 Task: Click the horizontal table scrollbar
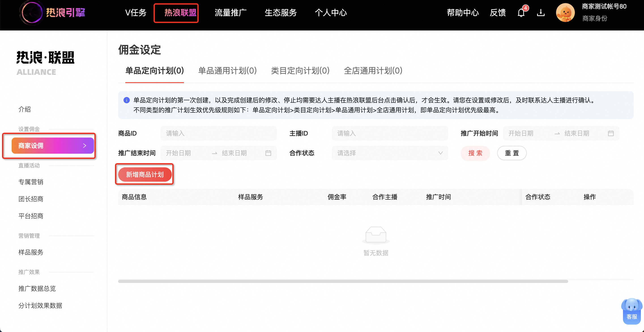(343, 281)
